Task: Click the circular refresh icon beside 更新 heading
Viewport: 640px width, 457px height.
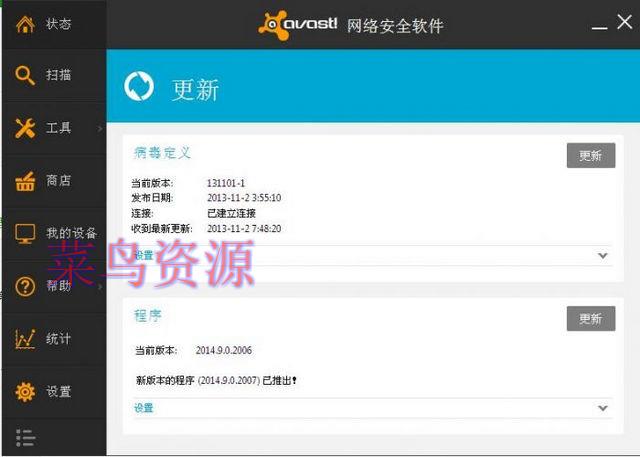Action: [139, 86]
